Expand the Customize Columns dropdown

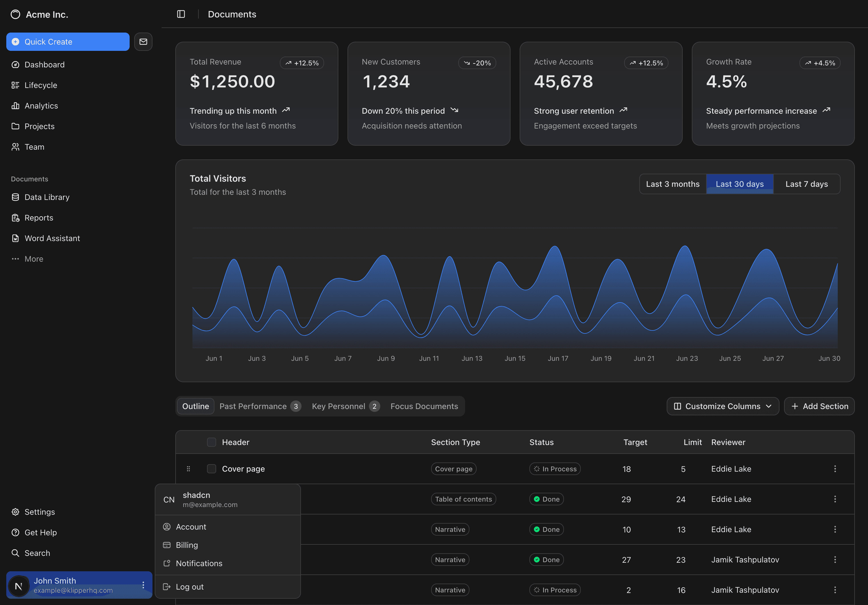point(722,406)
